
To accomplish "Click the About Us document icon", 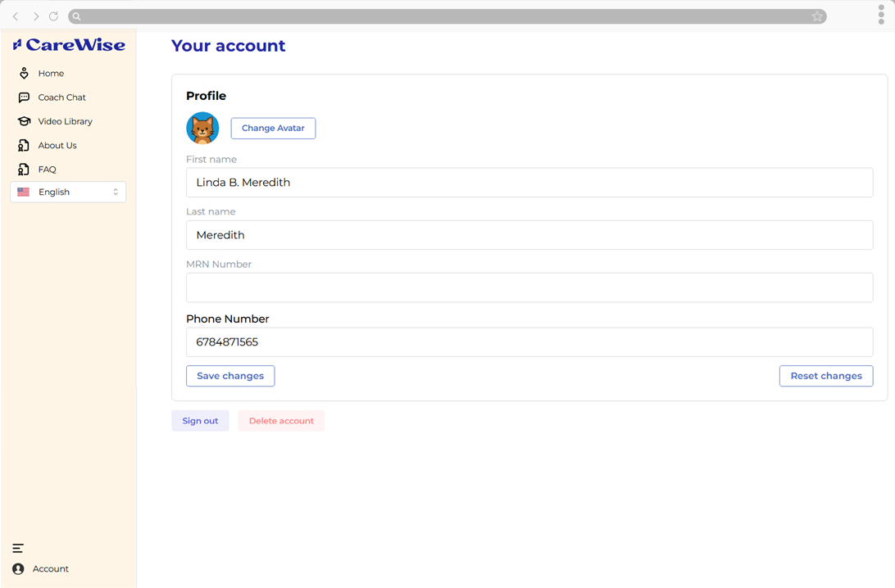I will [x=24, y=146].
